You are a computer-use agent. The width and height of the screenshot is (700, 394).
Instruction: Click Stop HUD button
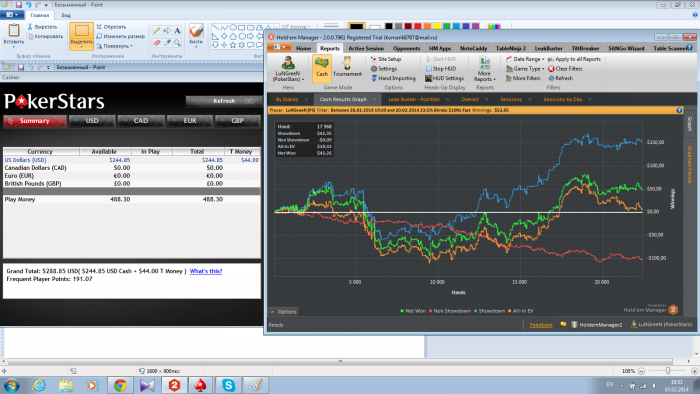coord(441,69)
